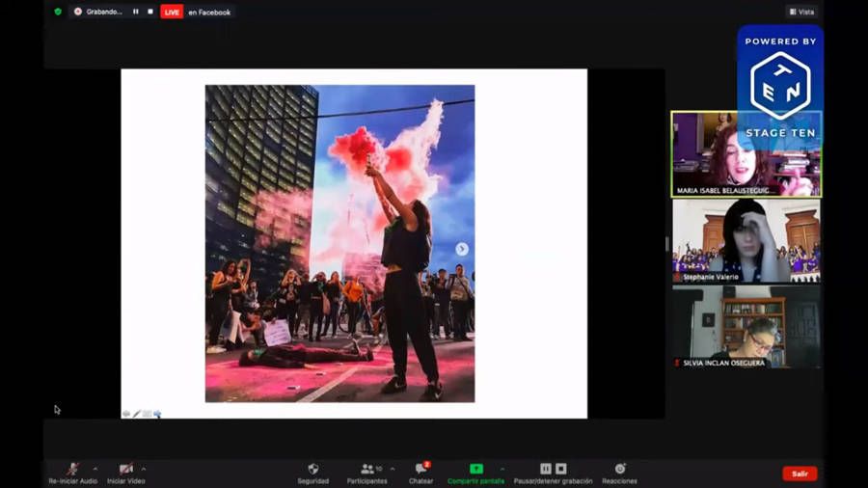This screenshot has height=488, width=868.
Task: Click the top-bar recording pause icon
Action: click(135, 12)
